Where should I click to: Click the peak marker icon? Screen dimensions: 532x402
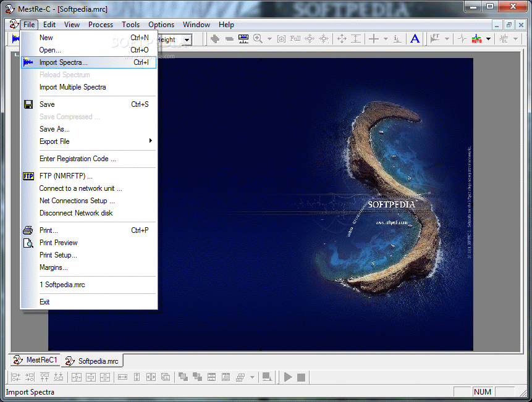click(397, 39)
